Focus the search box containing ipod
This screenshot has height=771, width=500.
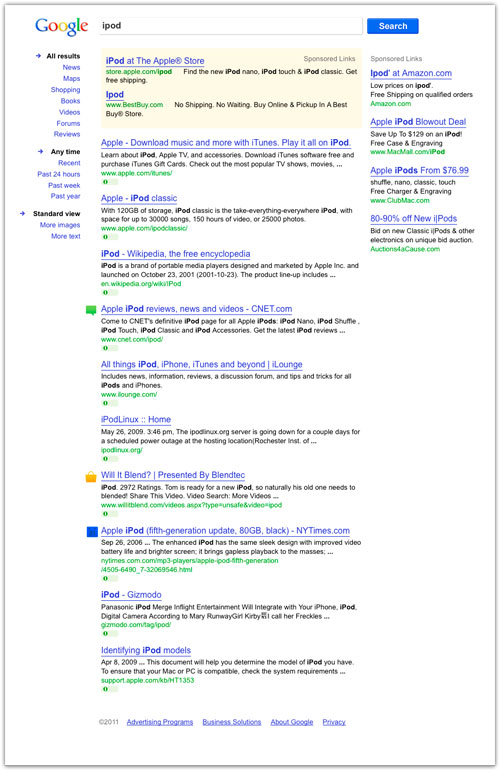(x=231, y=26)
